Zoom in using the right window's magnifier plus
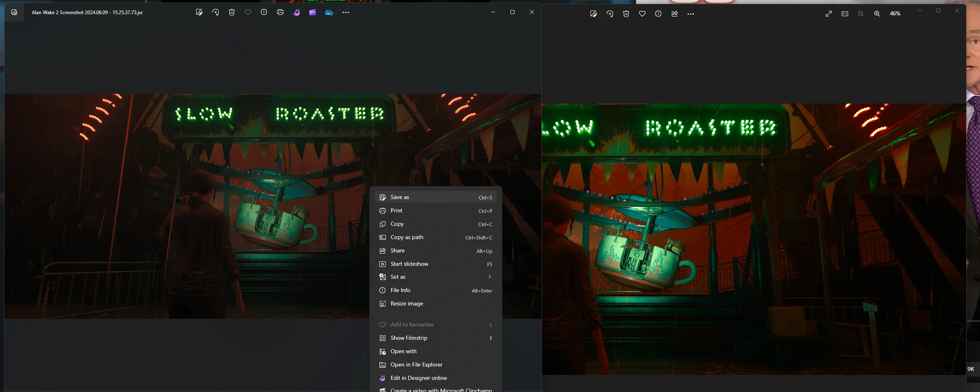The image size is (980, 392). click(877, 14)
